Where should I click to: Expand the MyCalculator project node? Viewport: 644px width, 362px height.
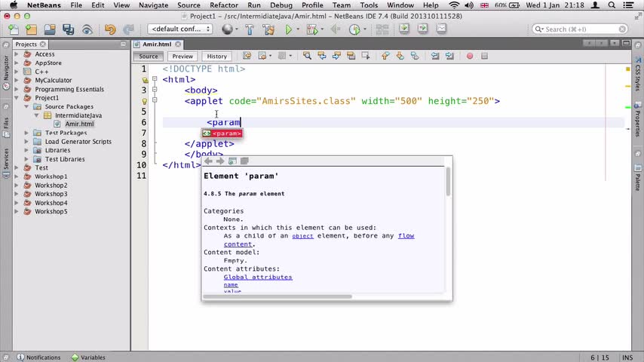(x=17, y=80)
